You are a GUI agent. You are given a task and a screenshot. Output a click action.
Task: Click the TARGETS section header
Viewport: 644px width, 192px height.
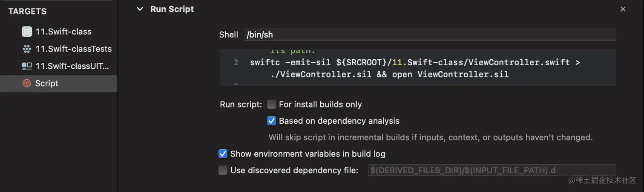pyautogui.click(x=28, y=12)
